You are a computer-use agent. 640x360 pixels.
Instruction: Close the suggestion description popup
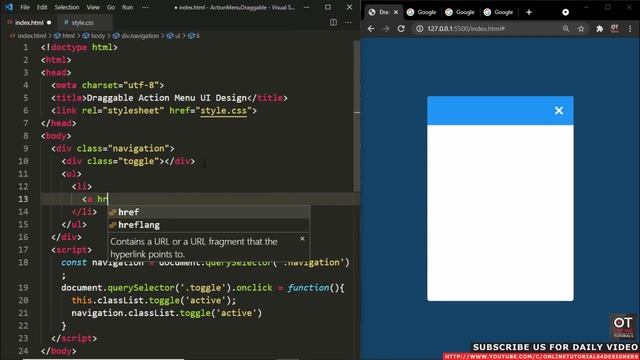(302, 239)
